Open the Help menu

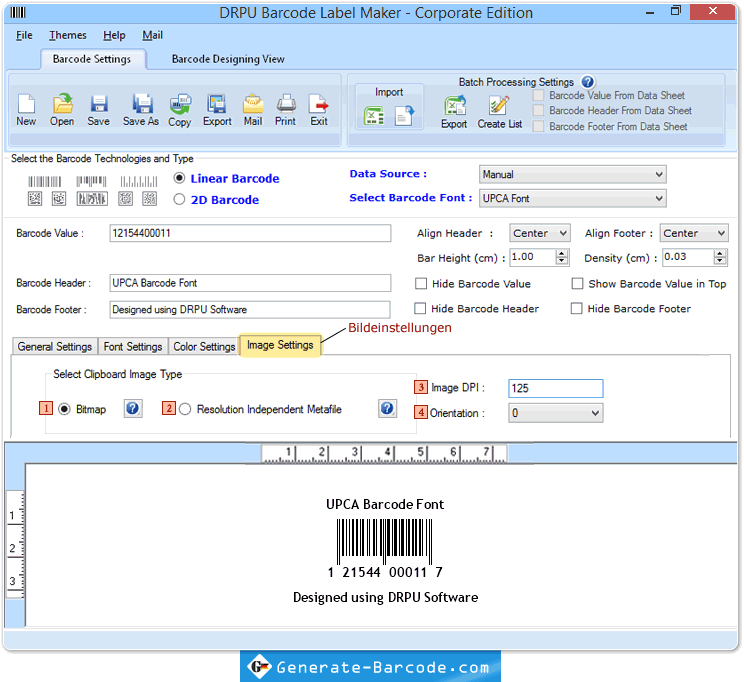114,35
